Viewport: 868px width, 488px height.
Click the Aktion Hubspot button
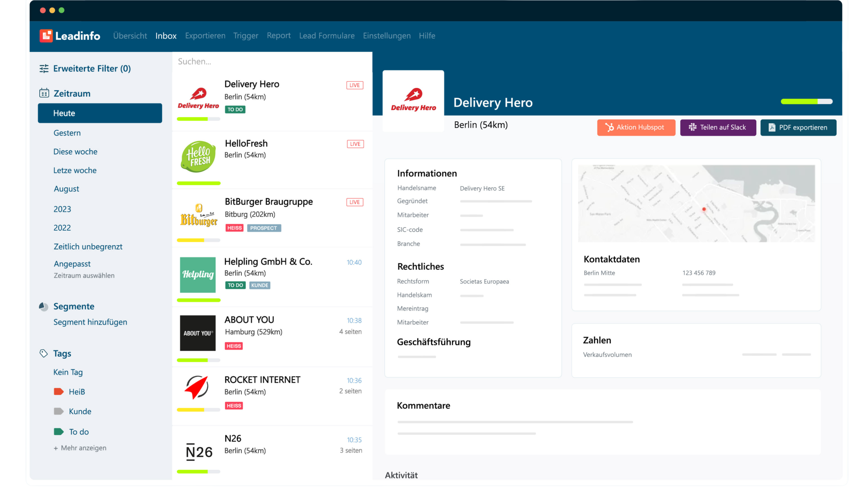pyautogui.click(x=636, y=127)
